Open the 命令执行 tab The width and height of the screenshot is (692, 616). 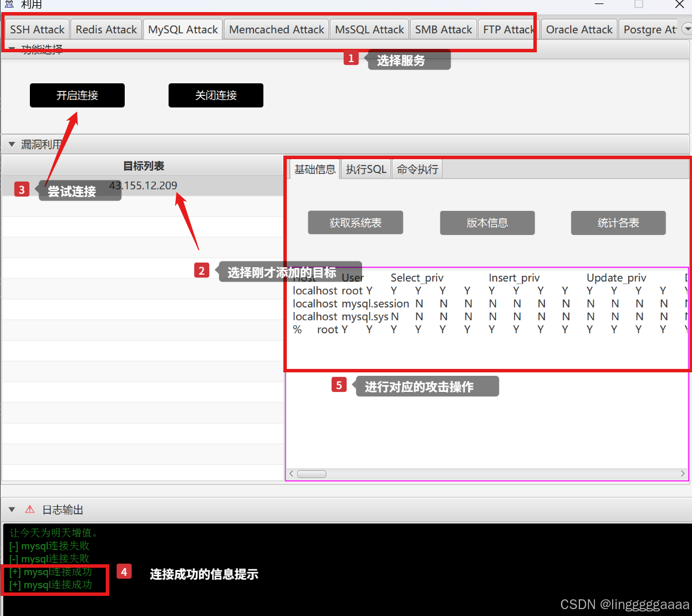417,169
